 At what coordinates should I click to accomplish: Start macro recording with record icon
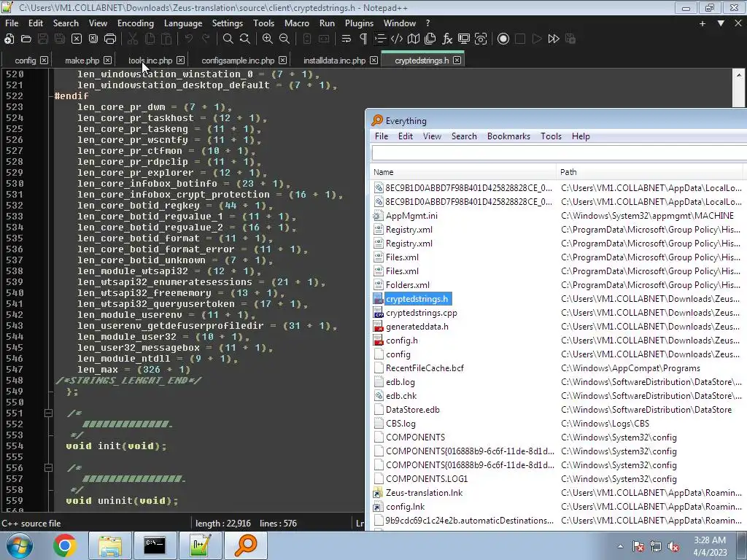[x=503, y=39]
